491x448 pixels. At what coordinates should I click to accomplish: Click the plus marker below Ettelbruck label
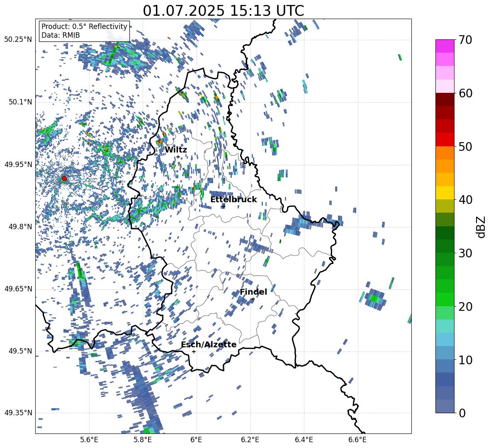click(x=223, y=206)
